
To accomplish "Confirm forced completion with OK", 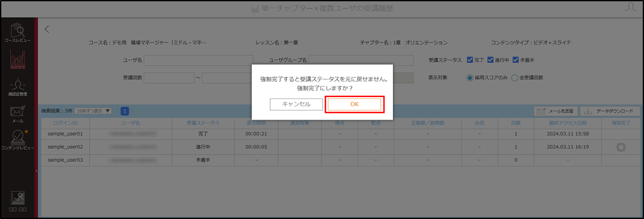I will click(x=354, y=104).
